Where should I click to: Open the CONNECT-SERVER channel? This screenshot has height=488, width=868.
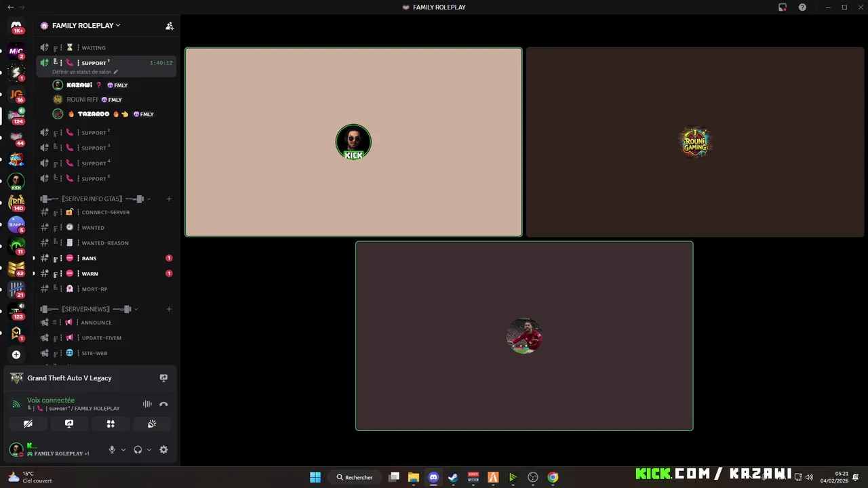coord(106,212)
